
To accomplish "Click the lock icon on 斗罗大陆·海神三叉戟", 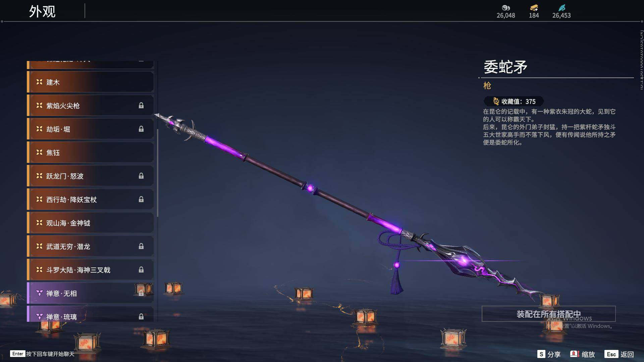I will (x=141, y=270).
